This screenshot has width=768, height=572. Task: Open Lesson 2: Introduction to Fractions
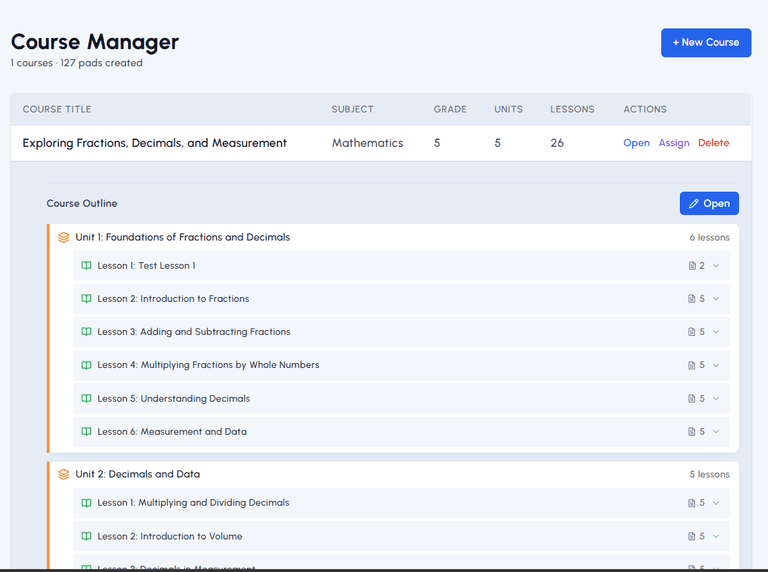pyautogui.click(x=401, y=299)
